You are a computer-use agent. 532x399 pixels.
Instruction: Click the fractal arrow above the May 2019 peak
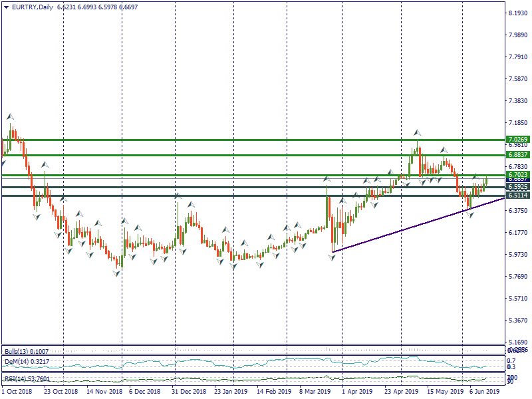(x=417, y=132)
